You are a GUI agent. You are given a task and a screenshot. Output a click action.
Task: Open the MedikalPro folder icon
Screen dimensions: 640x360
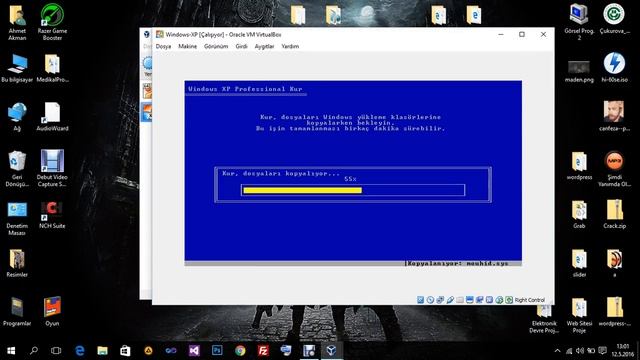52,68
